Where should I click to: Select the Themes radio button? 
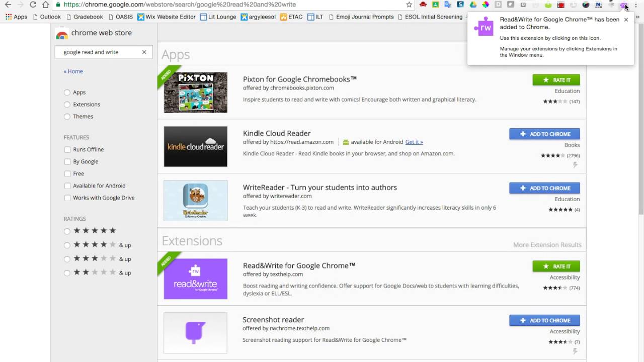click(x=67, y=117)
